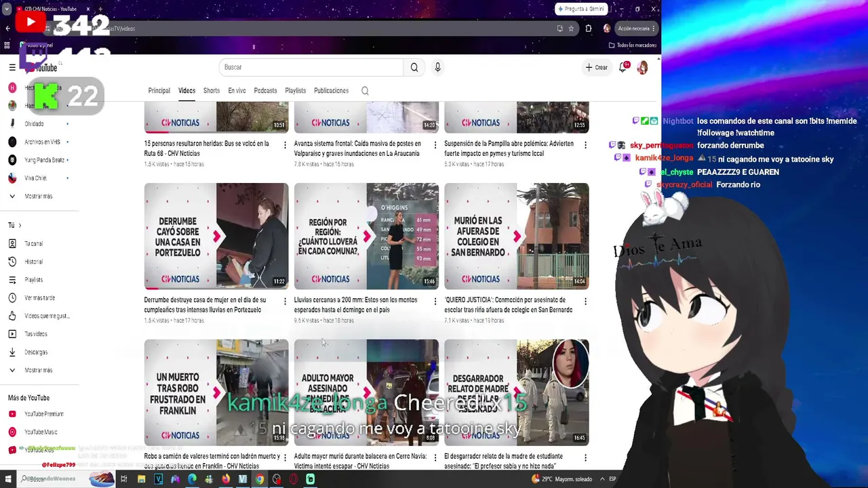Expand the Tú section chevron
The image size is (868, 488).
tap(20, 225)
